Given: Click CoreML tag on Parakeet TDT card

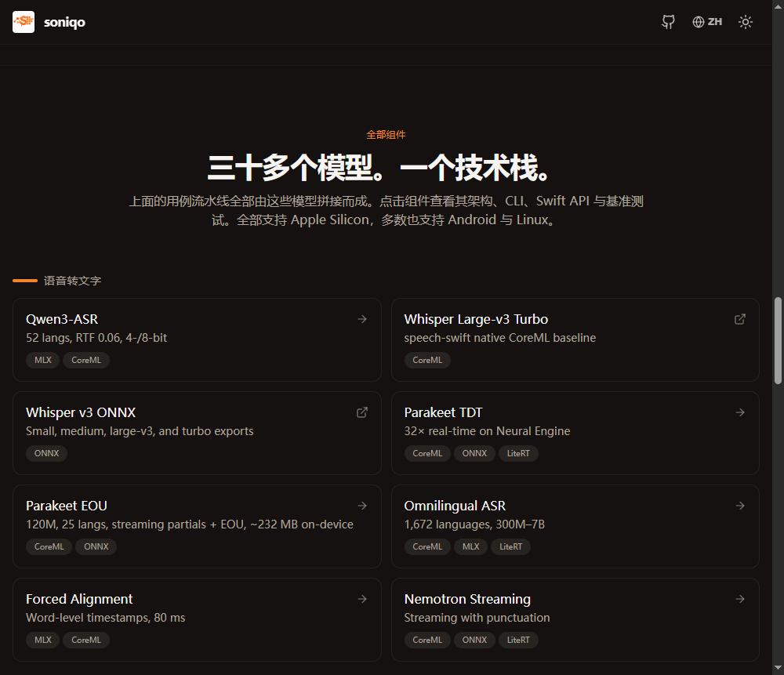Looking at the screenshot, I should [x=427, y=453].
